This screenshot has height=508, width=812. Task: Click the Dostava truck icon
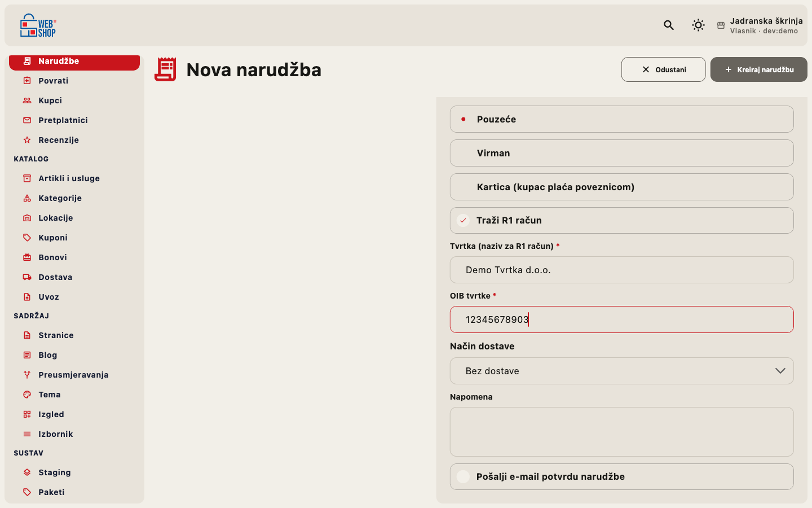point(27,277)
